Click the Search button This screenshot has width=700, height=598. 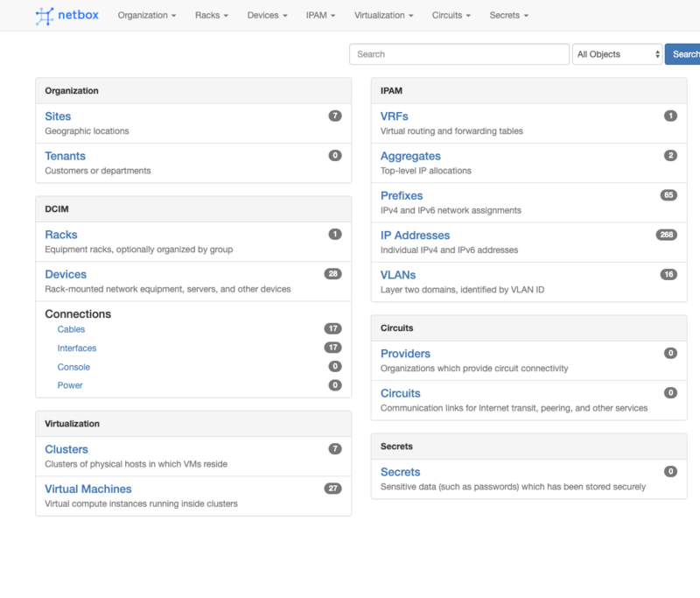click(x=683, y=53)
